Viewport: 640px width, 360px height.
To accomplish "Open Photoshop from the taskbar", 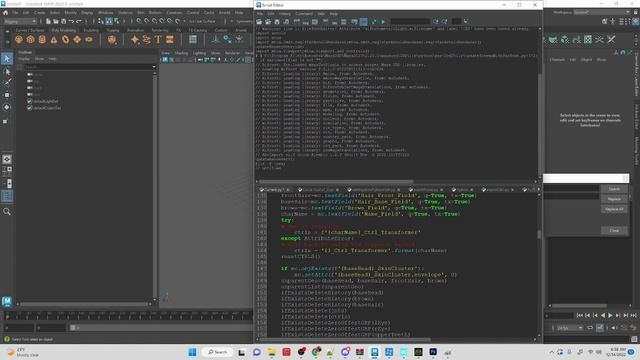I will (x=433, y=352).
